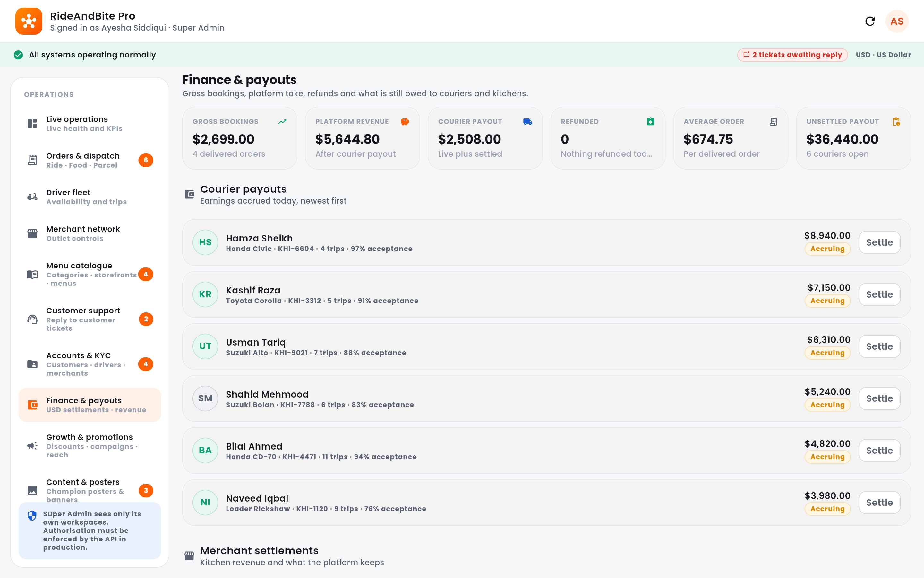This screenshot has height=578, width=924.
Task: Click the Merchant network storefront icon
Action: 32,233
